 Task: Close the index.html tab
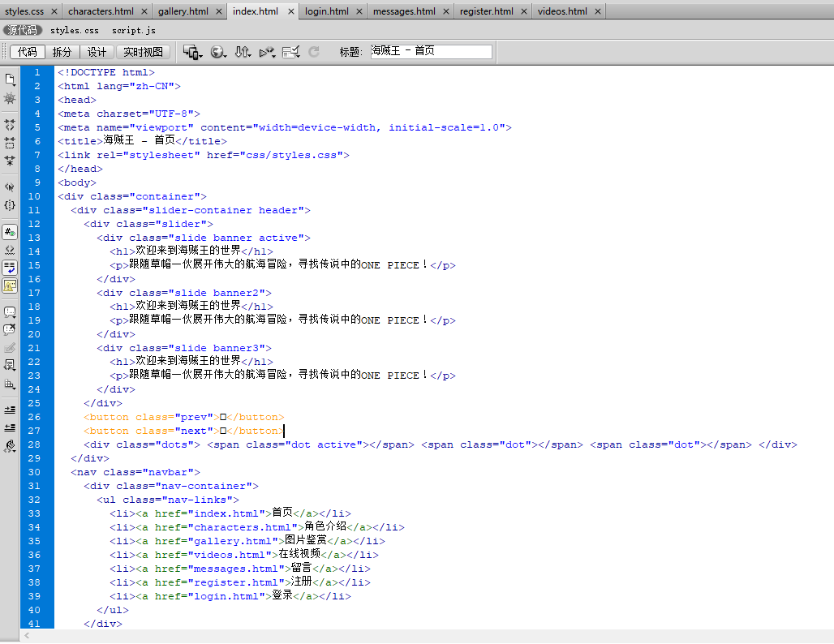pyautogui.click(x=291, y=11)
